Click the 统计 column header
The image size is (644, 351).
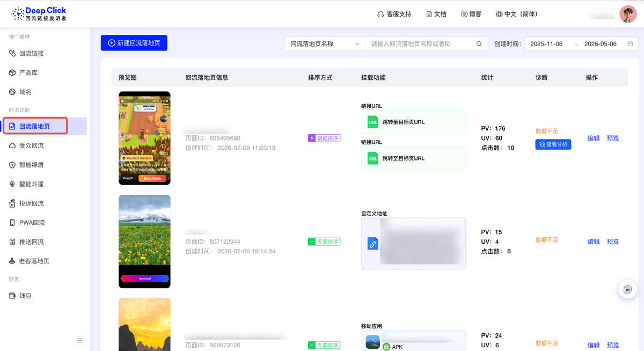click(x=487, y=77)
